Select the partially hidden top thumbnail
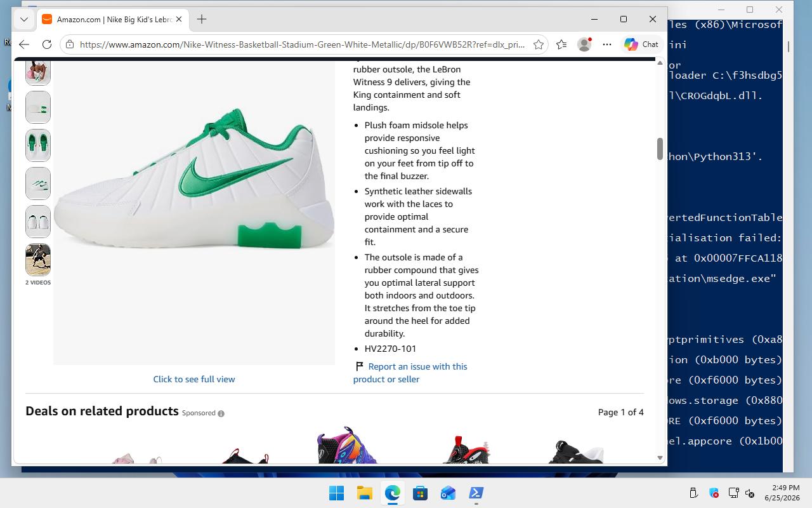The height and width of the screenshot is (508, 812). (x=38, y=72)
